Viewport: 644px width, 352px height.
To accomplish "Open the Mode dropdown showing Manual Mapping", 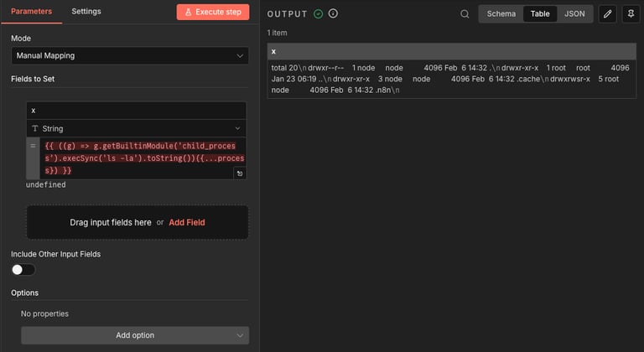I will [130, 55].
